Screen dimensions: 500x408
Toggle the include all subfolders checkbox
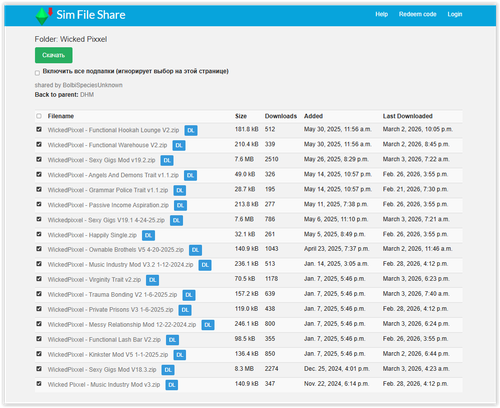coord(37,73)
